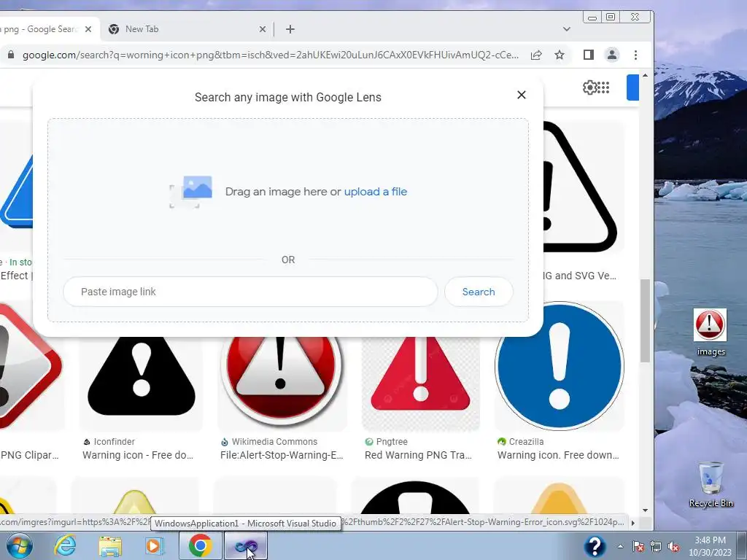
Task: Open the black outlined warning triangle image
Action: 584,186
